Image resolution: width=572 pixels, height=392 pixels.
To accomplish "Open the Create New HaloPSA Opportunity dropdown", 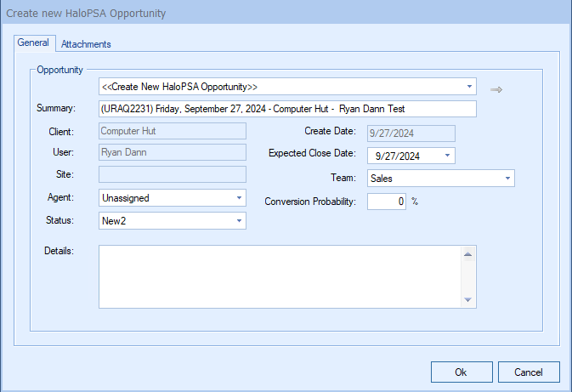I will (x=287, y=87).
